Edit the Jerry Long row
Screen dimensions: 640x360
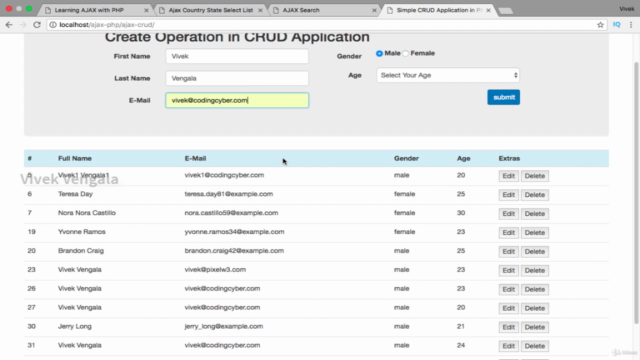(x=509, y=327)
